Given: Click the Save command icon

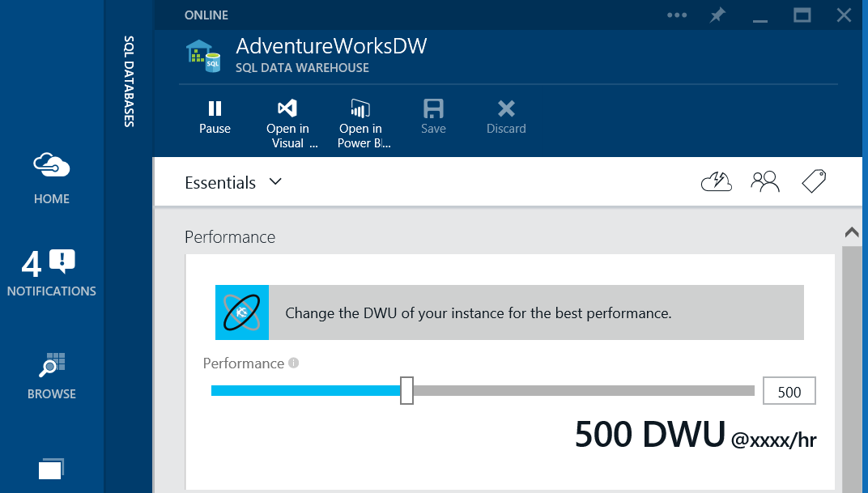Looking at the screenshot, I should pos(433,108).
